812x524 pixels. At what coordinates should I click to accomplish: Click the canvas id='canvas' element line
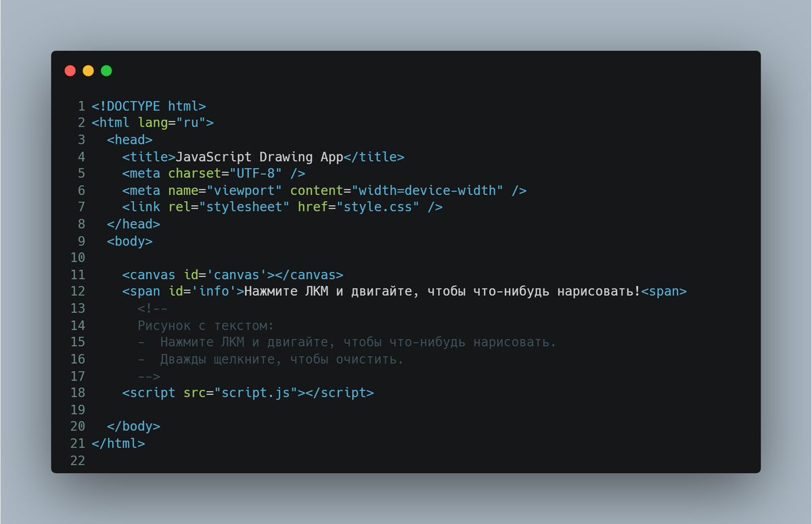pos(233,275)
